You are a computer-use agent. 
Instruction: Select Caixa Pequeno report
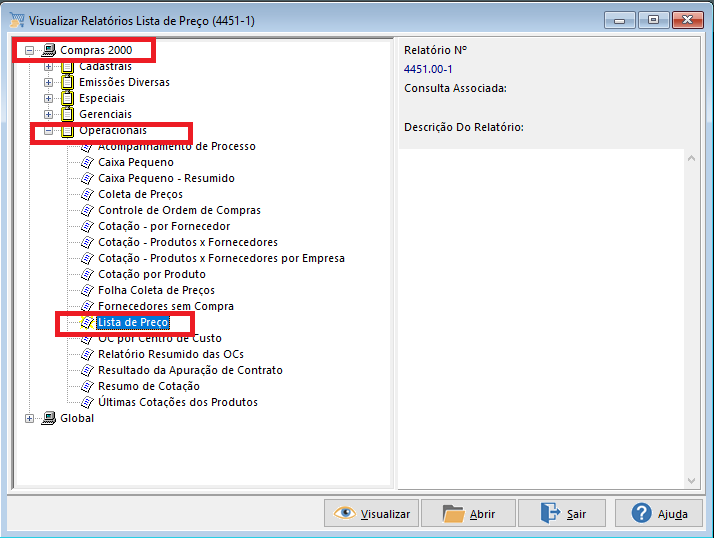[136, 162]
